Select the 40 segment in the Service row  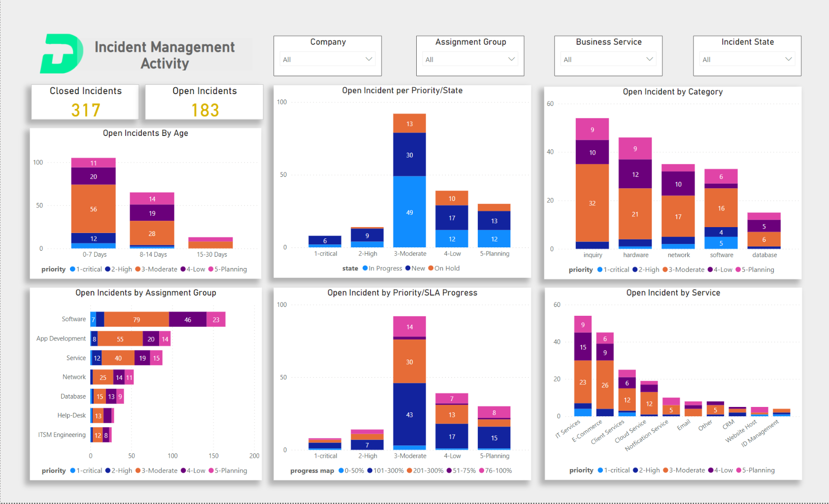click(x=118, y=358)
